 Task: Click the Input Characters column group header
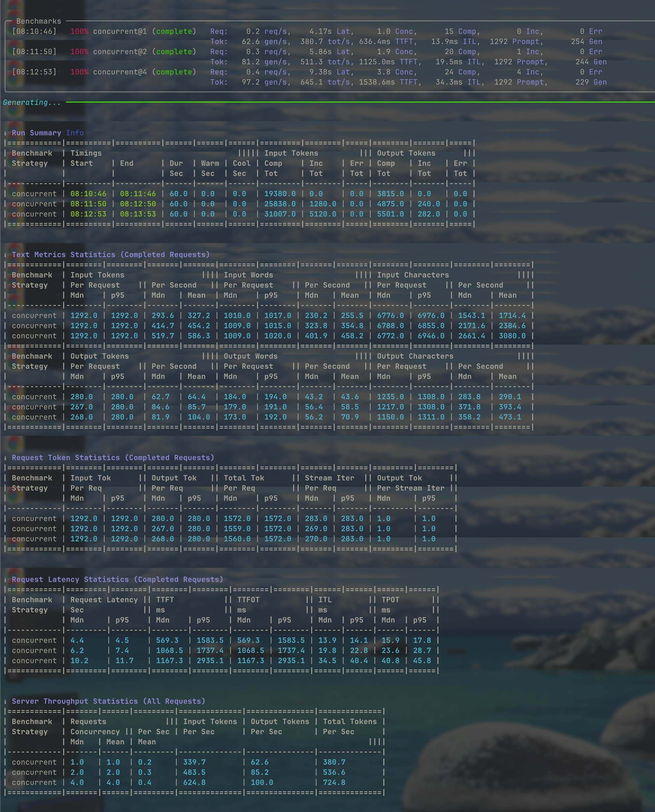pos(413,275)
